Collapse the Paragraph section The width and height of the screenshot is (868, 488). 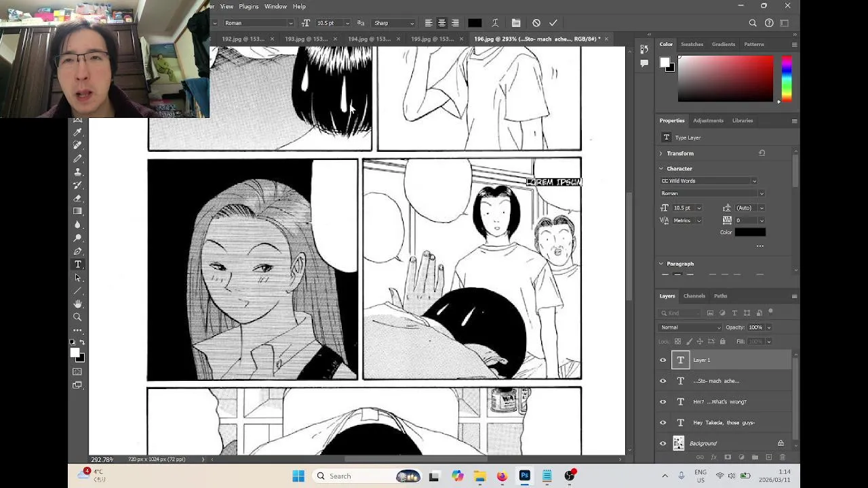coord(661,264)
